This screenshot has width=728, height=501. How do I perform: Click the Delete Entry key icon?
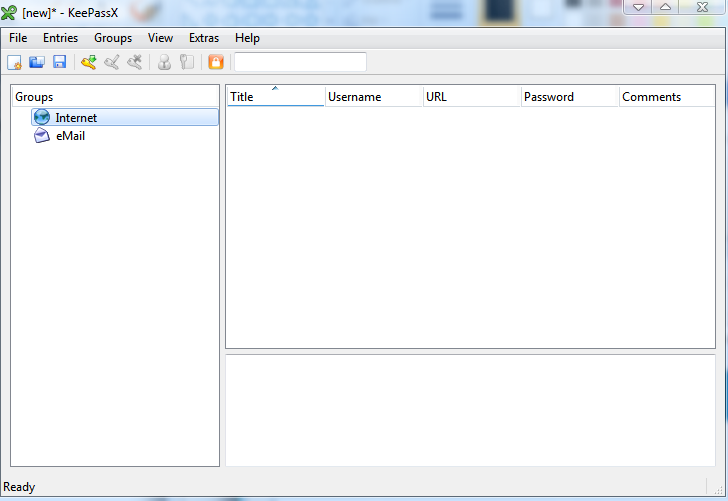135,62
